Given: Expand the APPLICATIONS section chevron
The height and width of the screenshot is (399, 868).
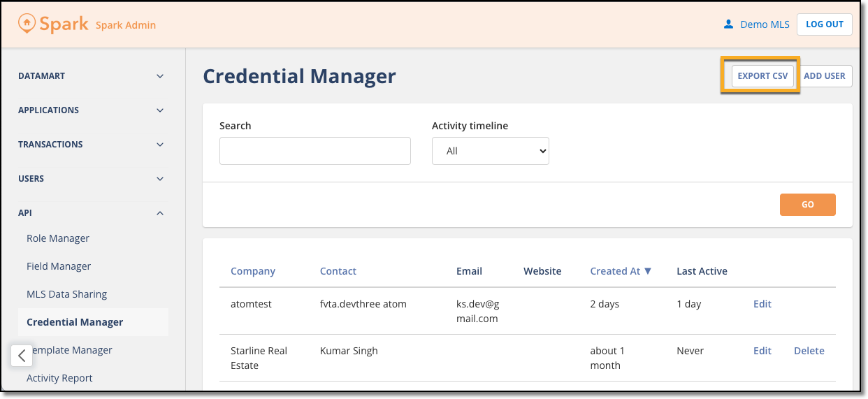Looking at the screenshot, I should click(x=160, y=110).
